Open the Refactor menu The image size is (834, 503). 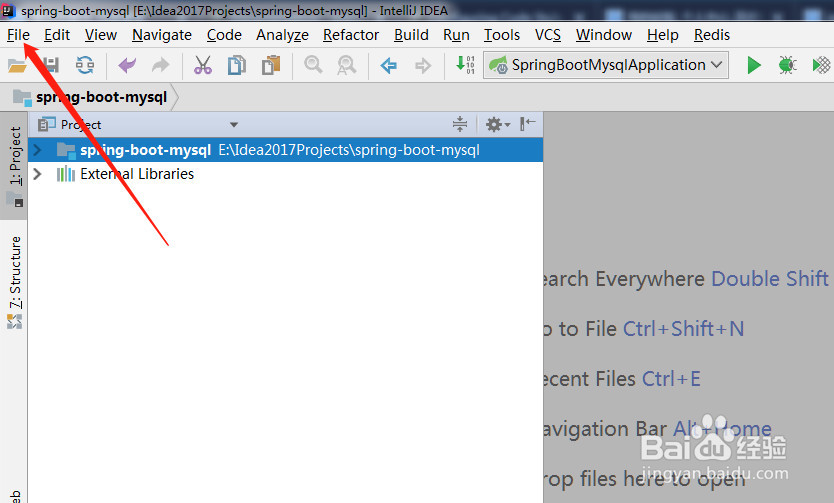pyautogui.click(x=351, y=35)
